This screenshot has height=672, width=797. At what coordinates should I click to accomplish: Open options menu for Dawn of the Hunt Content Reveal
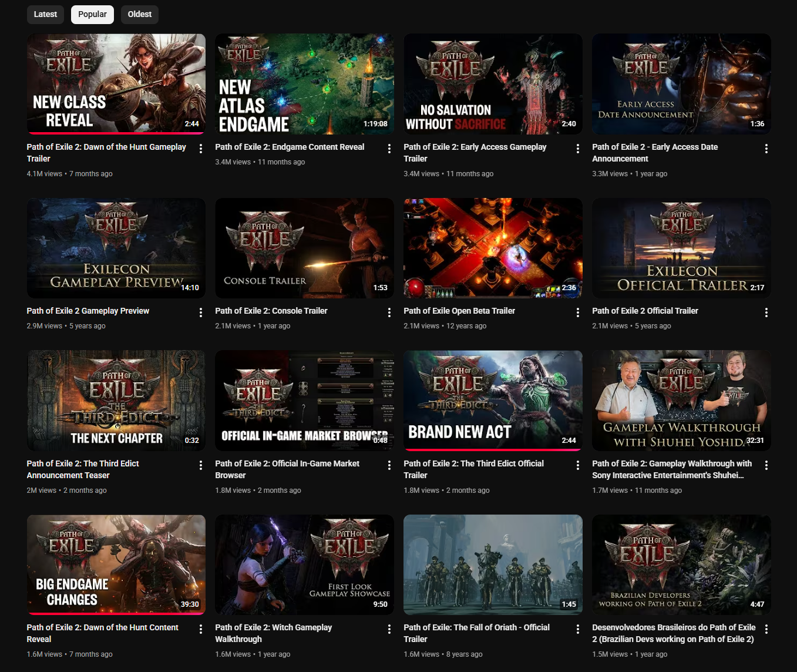[201, 629]
